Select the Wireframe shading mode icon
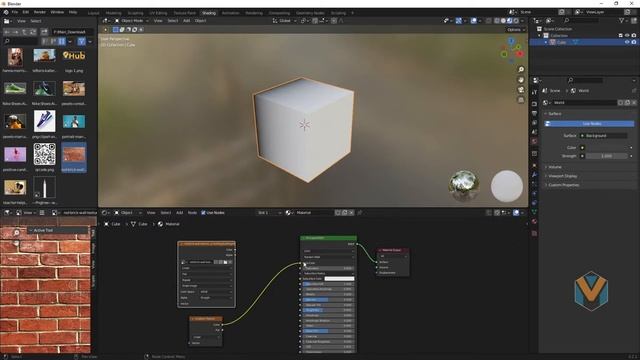The height and width of the screenshot is (360, 640). (x=497, y=20)
